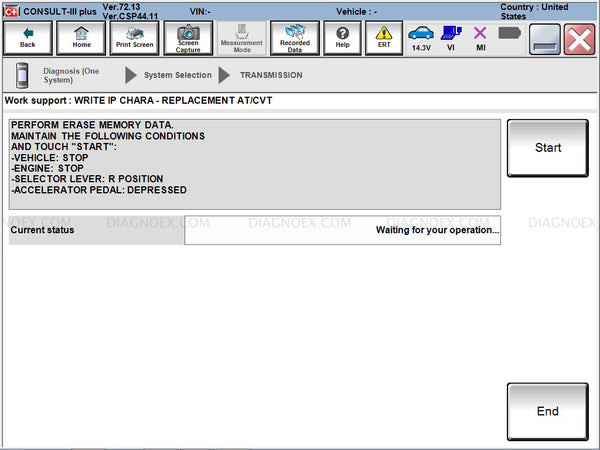This screenshot has width=600, height=450.
Task: Open the Screen Capture tool
Action: [188, 37]
